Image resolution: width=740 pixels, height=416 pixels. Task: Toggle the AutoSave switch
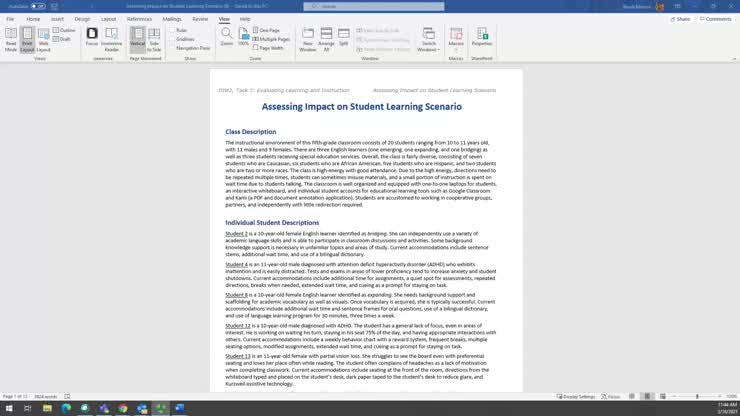click(x=35, y=6)
